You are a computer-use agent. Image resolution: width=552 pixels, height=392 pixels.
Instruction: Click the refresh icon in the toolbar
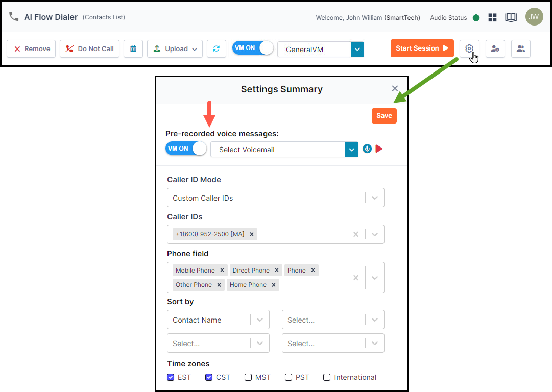tap(216, 49)
